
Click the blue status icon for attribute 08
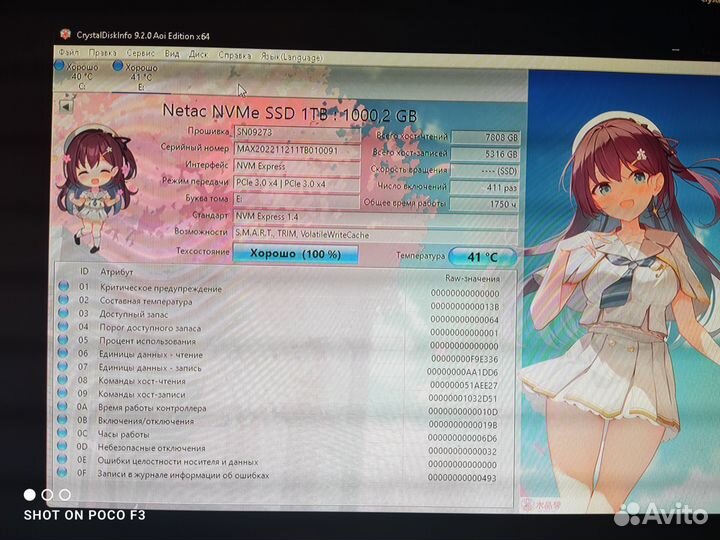pos(62,379)
